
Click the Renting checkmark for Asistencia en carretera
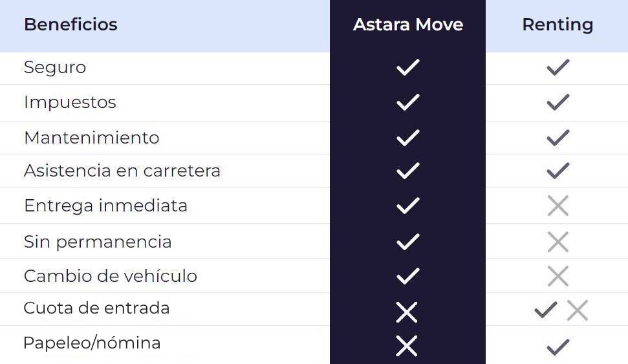558,171
